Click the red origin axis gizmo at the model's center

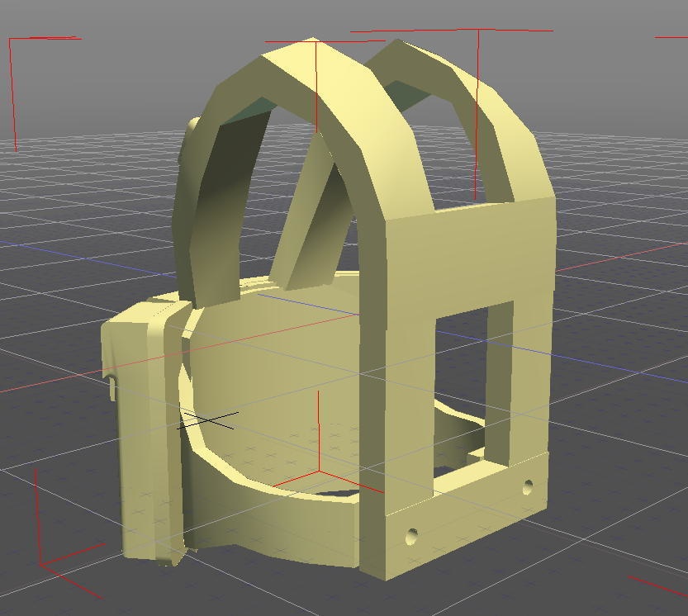coord(319,471)
